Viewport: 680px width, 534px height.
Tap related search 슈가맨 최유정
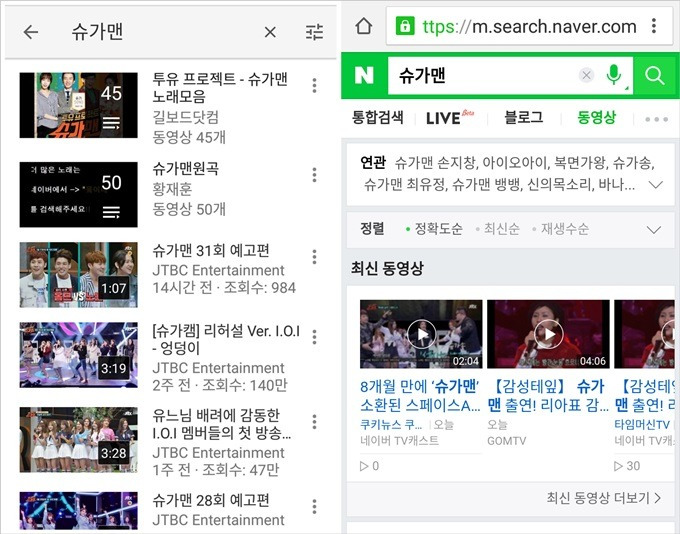pyautogui.click(x=404, y=185)
